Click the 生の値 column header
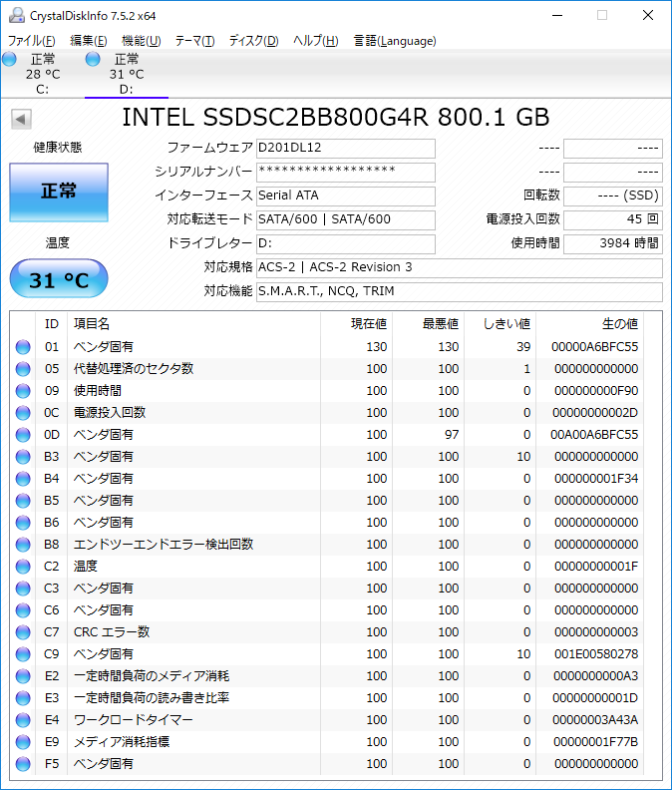The width and height of the screenshot is (672, 790). click(618, 323)
